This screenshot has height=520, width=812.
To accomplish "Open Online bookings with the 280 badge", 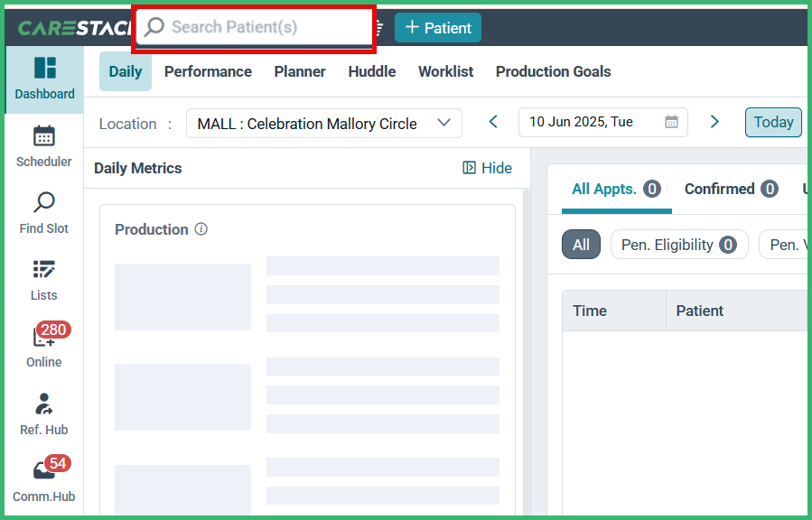I will pyautogui.click(x=43, y=347).
